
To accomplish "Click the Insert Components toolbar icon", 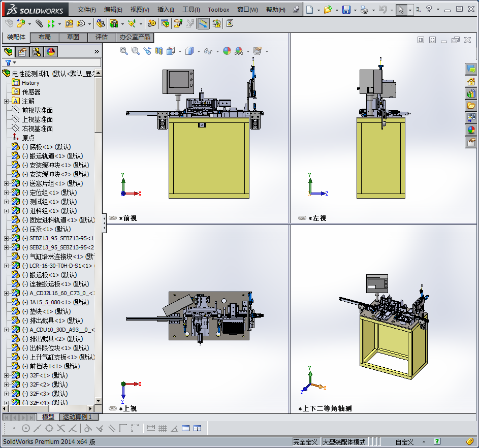I will tap(20, 23).
